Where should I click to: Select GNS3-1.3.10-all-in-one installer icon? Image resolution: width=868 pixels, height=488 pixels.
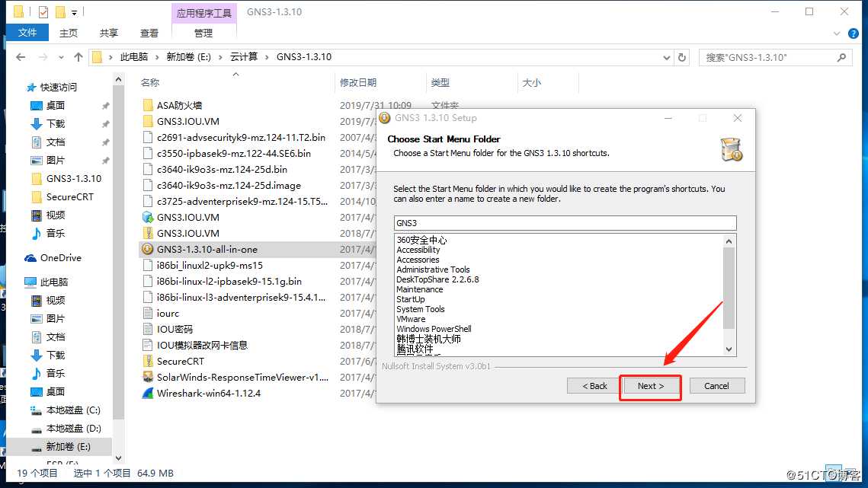tap(147, 249)
